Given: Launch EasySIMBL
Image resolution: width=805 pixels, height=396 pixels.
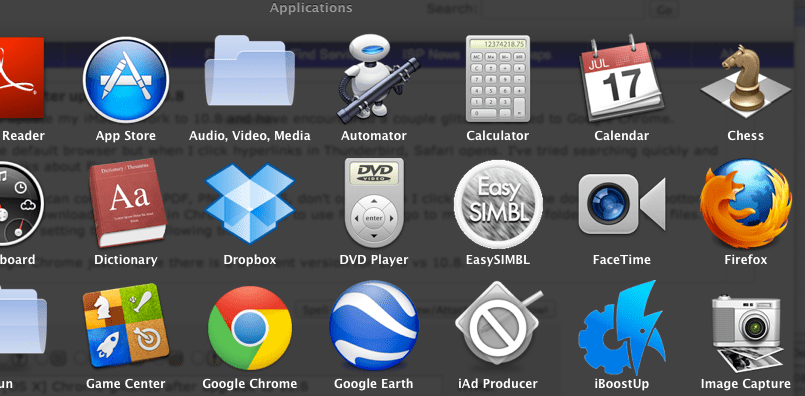Looking at the screenshot, I should [498, 204].
